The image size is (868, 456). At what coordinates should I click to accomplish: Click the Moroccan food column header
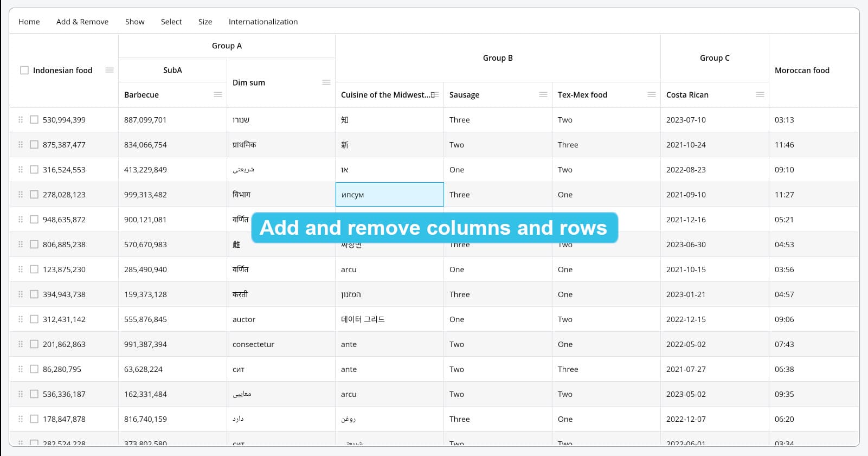click(x=802, y=70)
